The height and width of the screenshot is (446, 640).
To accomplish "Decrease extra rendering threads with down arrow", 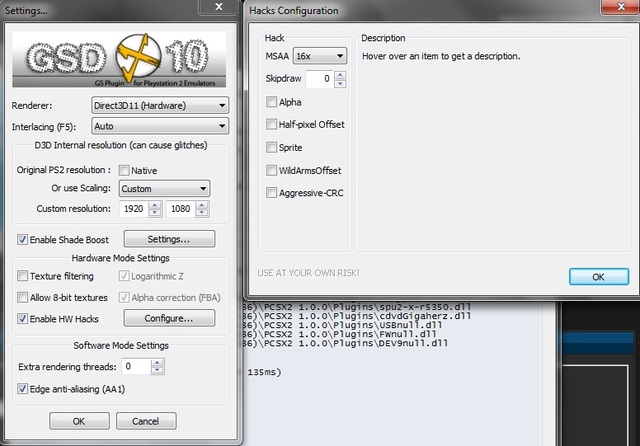I will [158, 371].
